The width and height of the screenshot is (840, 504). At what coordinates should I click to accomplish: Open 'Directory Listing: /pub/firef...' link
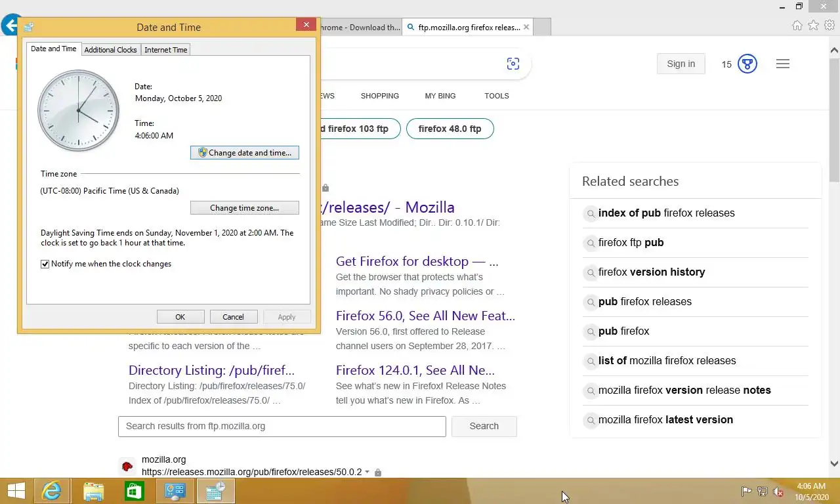tap(211, 370)
